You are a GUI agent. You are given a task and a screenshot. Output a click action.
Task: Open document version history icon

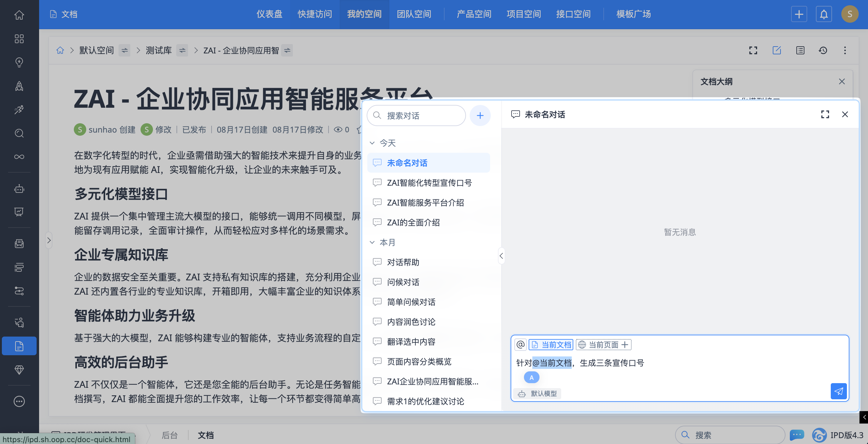click(x=822, y=51)
